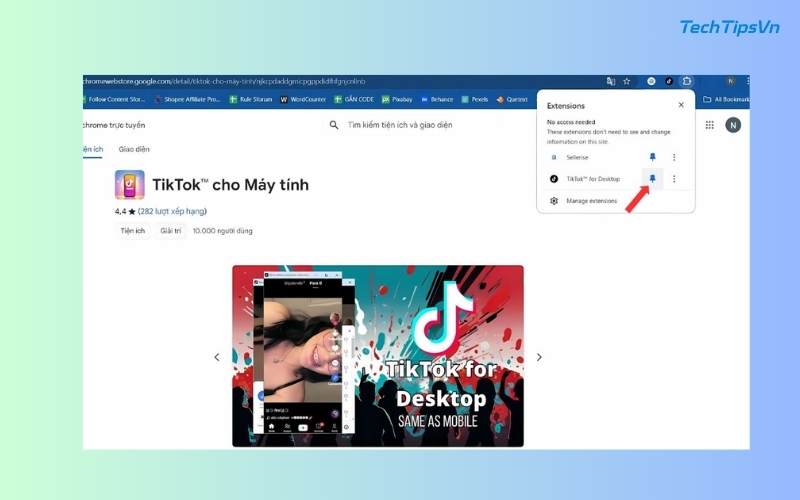Click the Tiện ích category chip
Image resolution: width=800 pixels, height=500 pixels.
click(133, 231)
